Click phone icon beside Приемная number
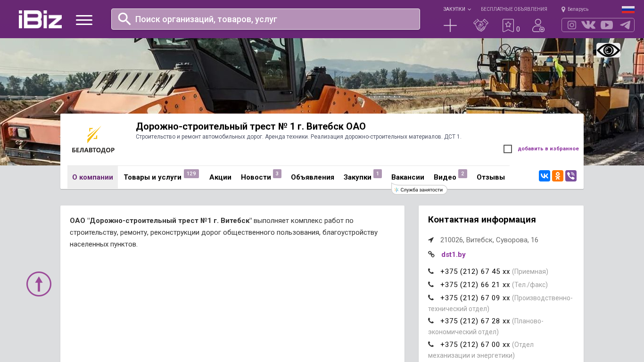Viewport: 644px width, 362px height. pyautogui.click(x=431, y=271)
